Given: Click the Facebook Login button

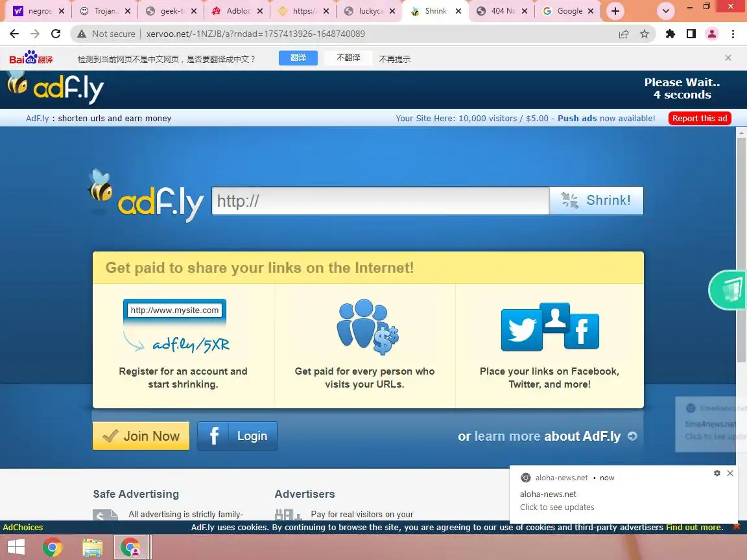Looking at the screenshot, I should tap(237, 436).
